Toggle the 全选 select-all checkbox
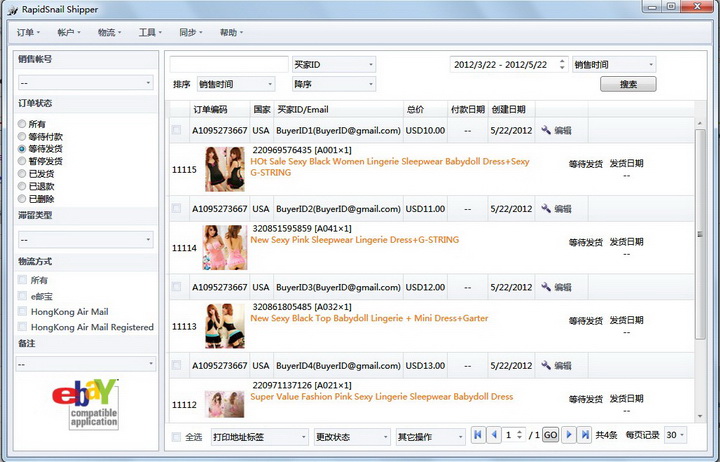 click(176, 437)
